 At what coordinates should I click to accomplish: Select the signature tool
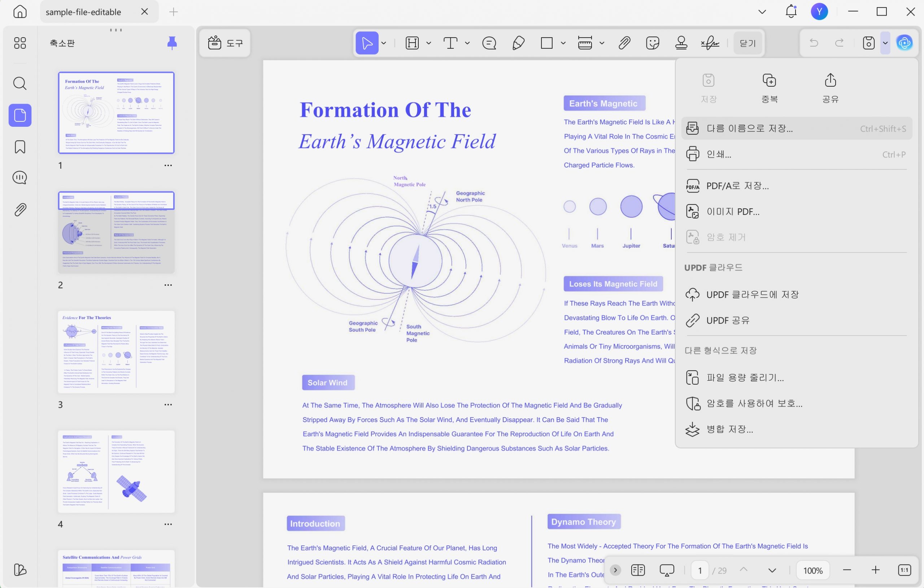click(710, 43)
